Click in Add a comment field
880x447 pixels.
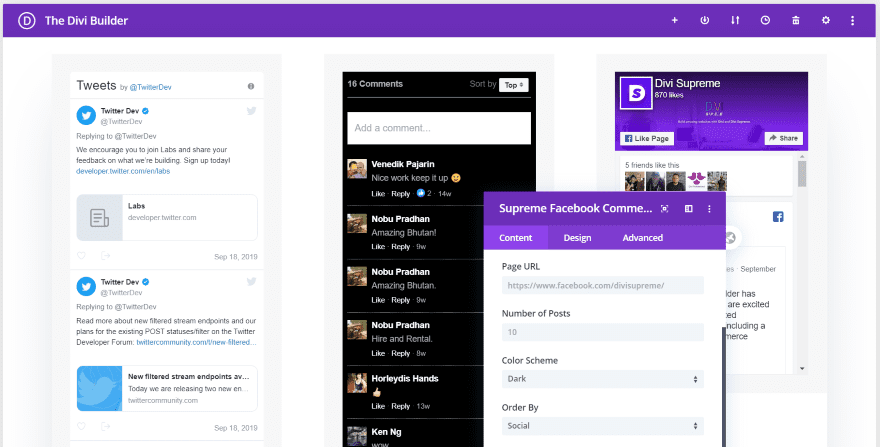point(439,128)
